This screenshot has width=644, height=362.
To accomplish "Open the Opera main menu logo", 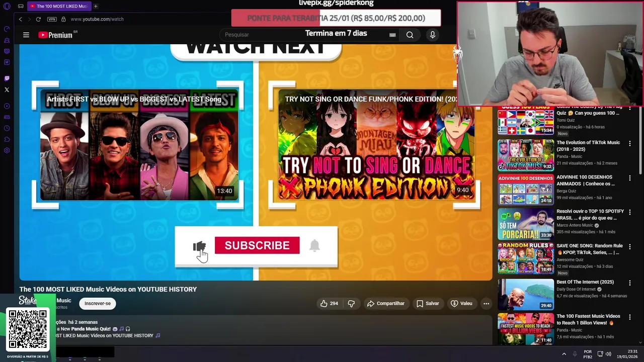I will [7, 6].
